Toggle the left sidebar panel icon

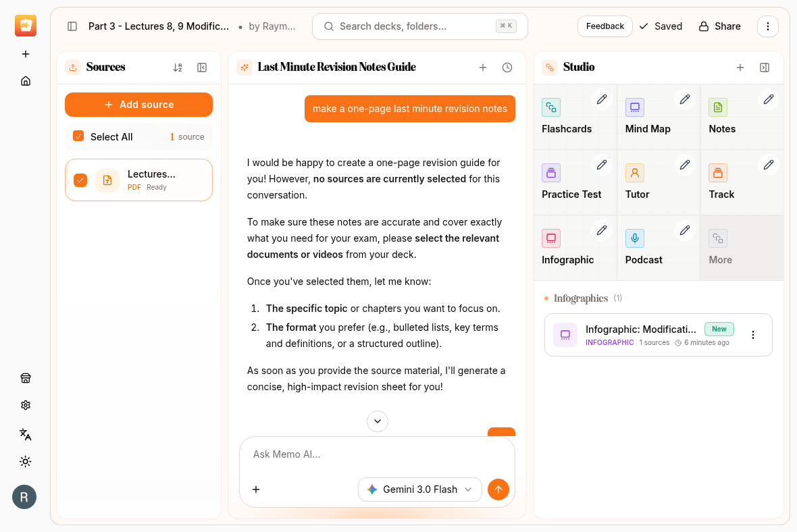(x=72, y=26)
